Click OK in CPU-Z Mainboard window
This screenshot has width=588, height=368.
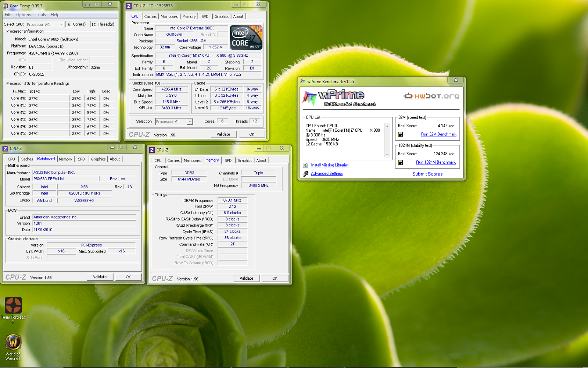point(128,277)
